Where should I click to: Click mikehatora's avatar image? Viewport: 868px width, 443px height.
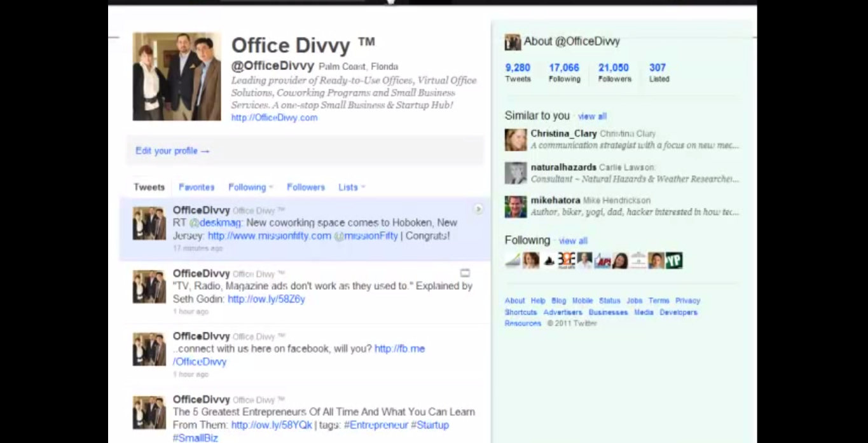click(514, 206)
